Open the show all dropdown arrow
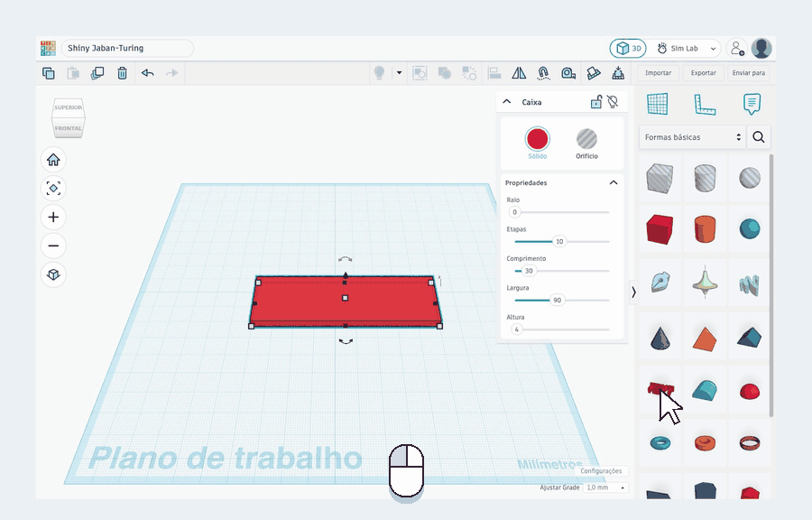 point(399,73)
